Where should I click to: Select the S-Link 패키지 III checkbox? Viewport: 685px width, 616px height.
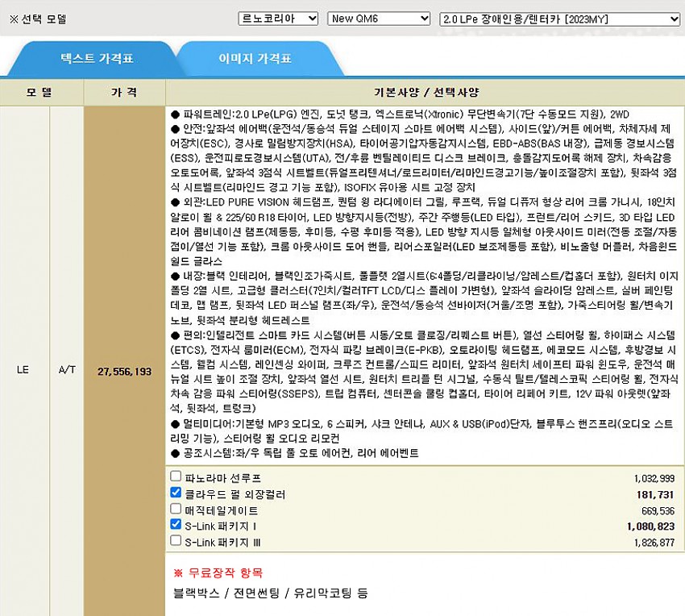coord(176,541)
